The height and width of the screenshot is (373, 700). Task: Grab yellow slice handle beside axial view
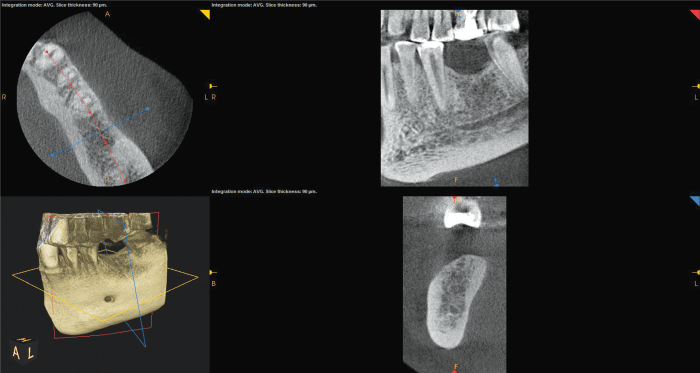(x=213, y=86)
